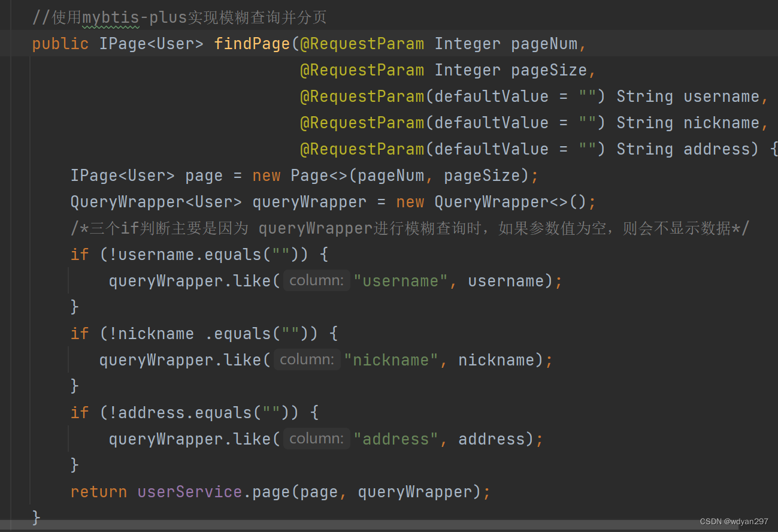
Task: Click the if keyword before !username.equals
Action: (x=80, y=255)
